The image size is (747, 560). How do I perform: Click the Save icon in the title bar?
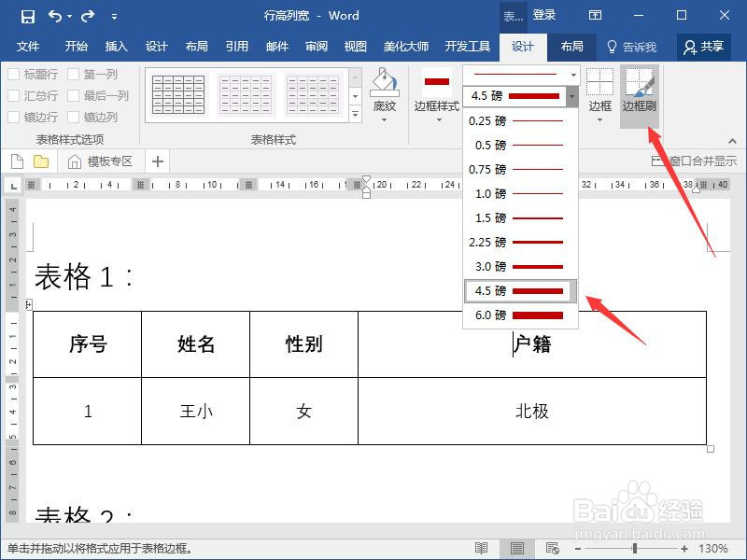(28, 16)
